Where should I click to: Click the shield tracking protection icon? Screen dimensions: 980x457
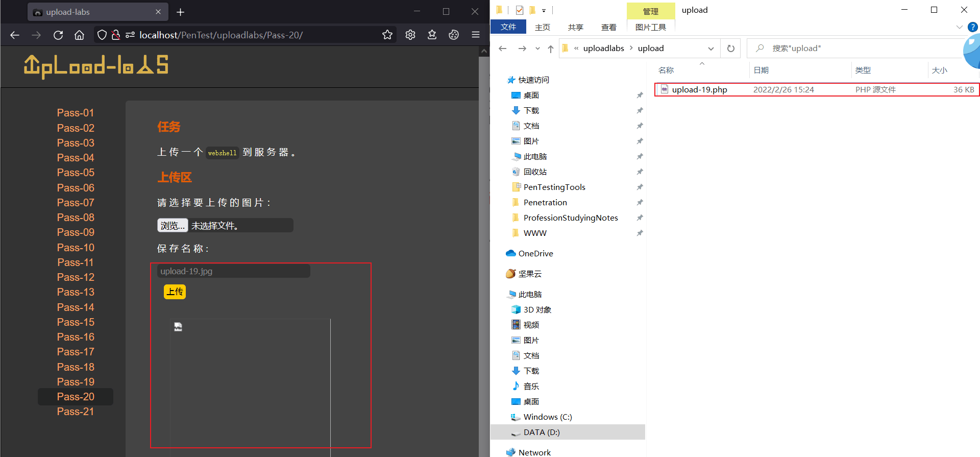(x=102, y=35)
